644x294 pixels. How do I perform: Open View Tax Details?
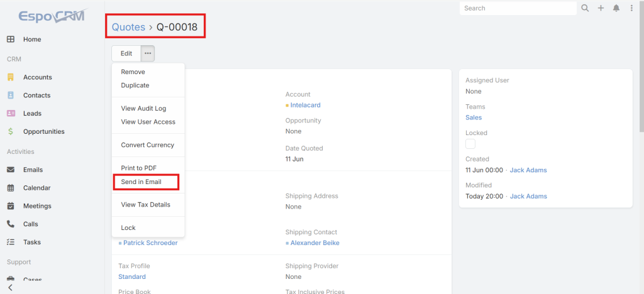tap(145, 205)
